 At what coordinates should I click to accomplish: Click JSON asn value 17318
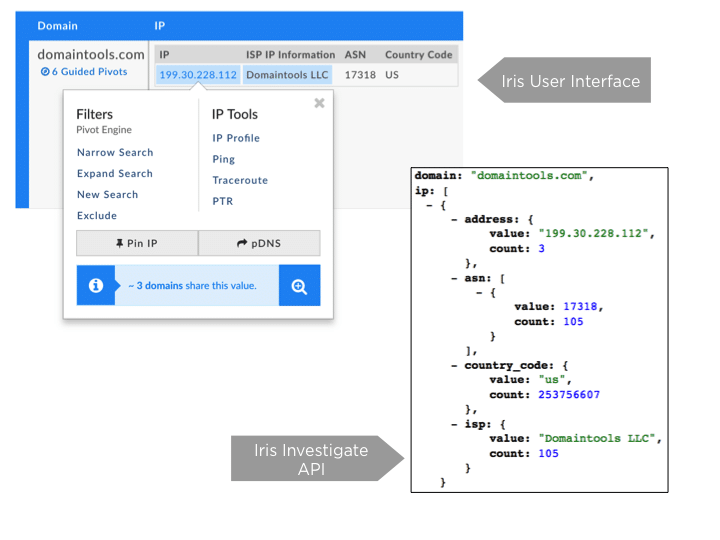[580, 307]
